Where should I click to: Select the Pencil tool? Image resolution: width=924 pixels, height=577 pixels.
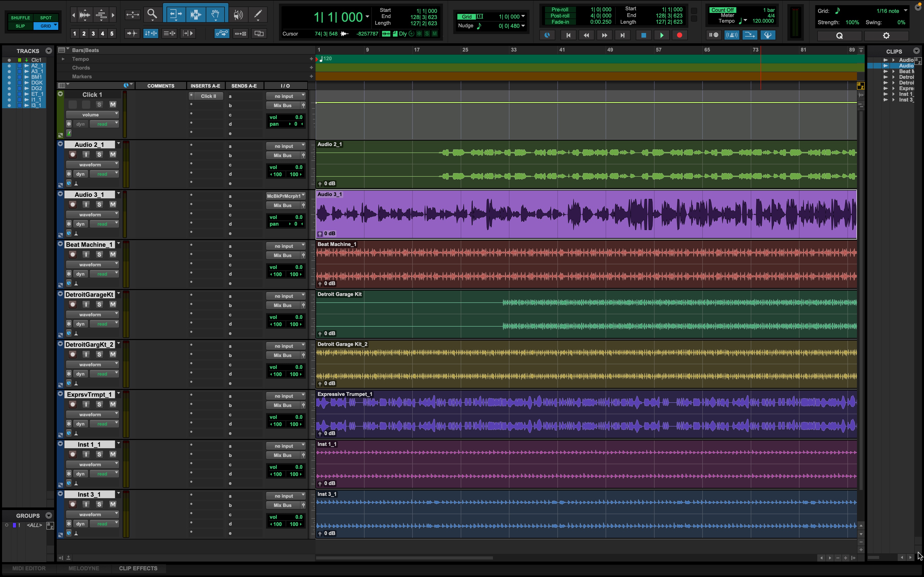(x=258, y=14)
